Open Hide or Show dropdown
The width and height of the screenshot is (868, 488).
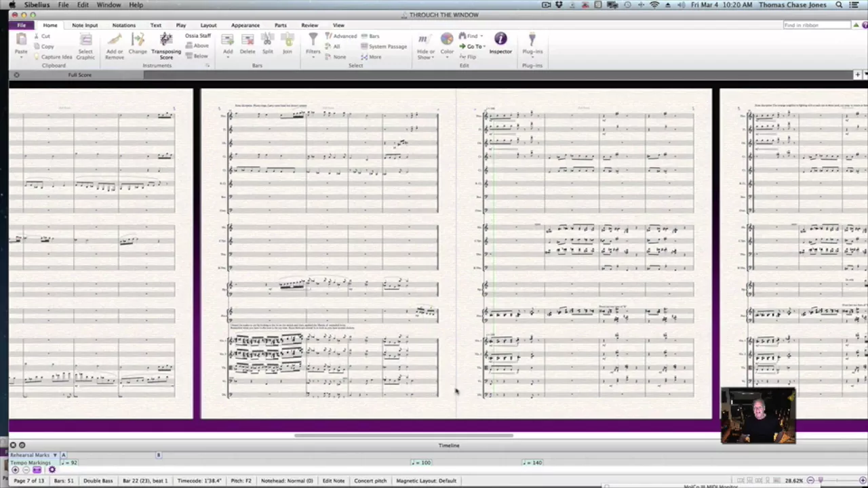(x=426, y=45)
